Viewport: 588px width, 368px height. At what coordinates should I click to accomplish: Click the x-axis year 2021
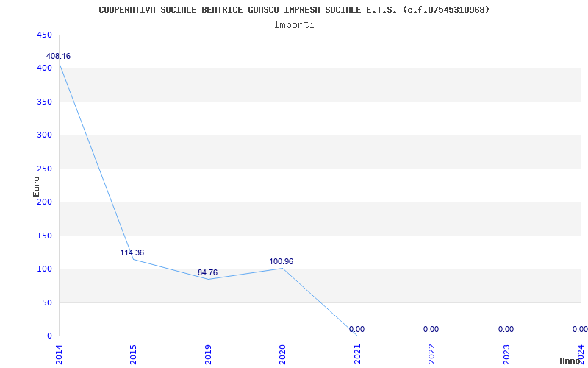pos(357,354)
